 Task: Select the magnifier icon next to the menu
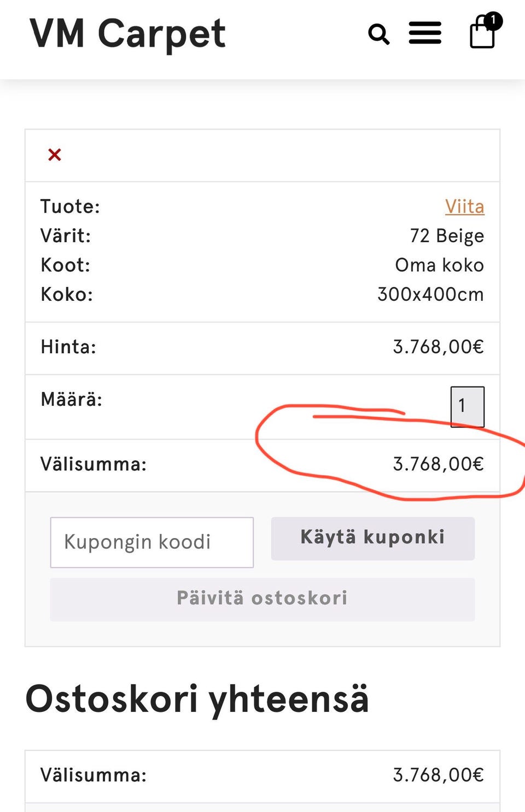[378, 34]
